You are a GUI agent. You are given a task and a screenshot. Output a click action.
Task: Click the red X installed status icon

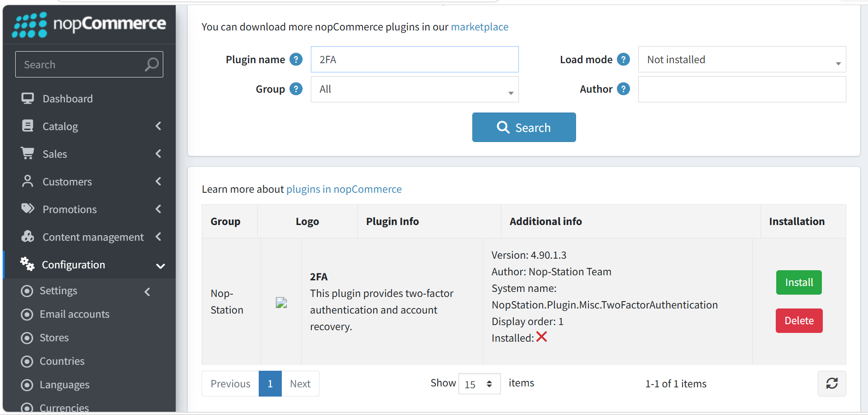click(x=541, y=337)
